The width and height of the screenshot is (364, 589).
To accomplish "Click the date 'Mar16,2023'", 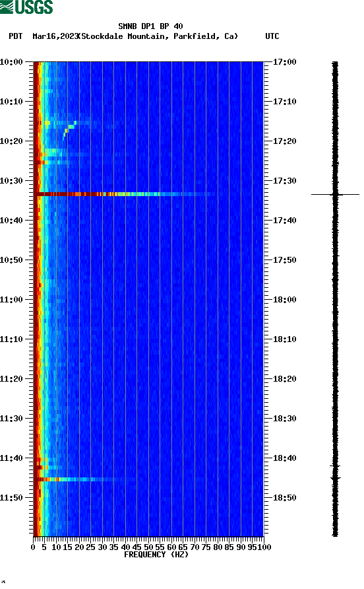I will click(55, 36).
